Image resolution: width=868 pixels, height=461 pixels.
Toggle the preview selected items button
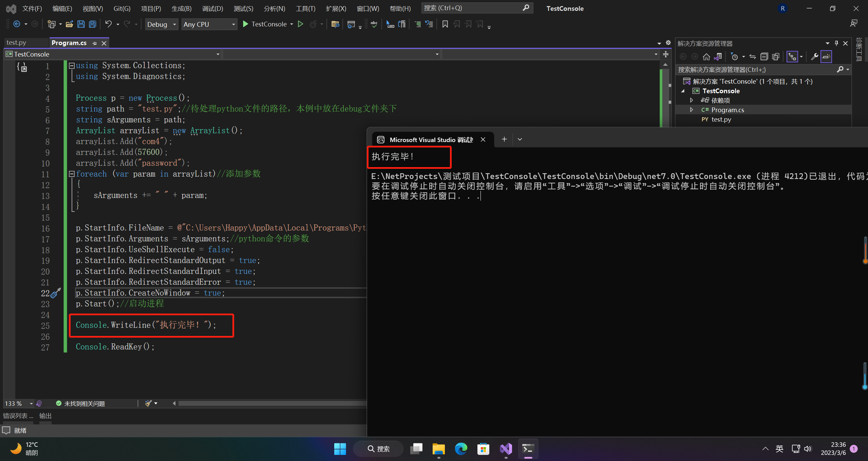(826, 57)
